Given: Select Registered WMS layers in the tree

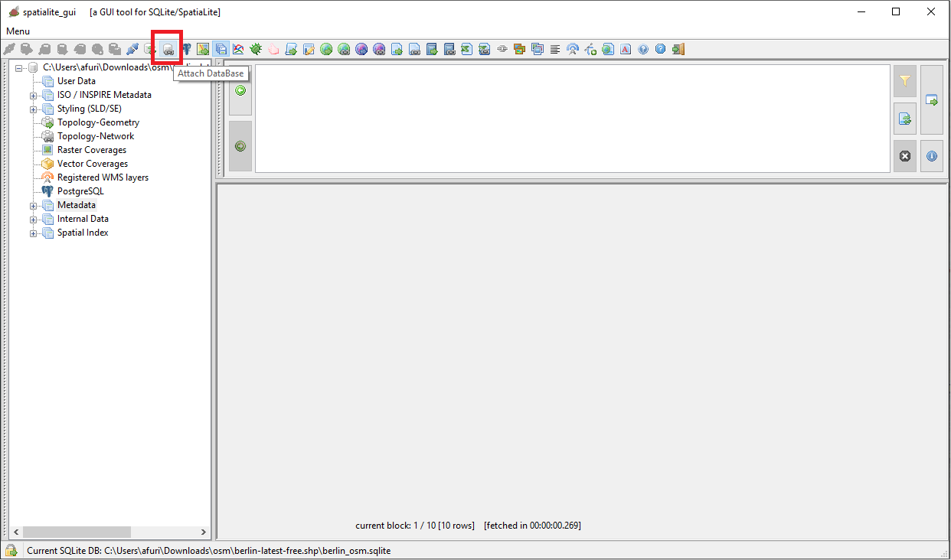Looking at the screenshot, I should (103, 177).
